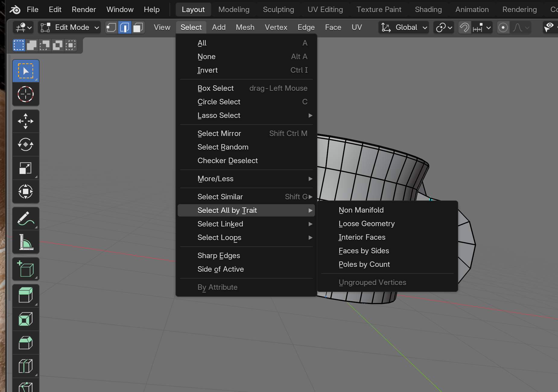Choose Faces by Sides option
Screen dimensions: 558x392
click(388, 251)
